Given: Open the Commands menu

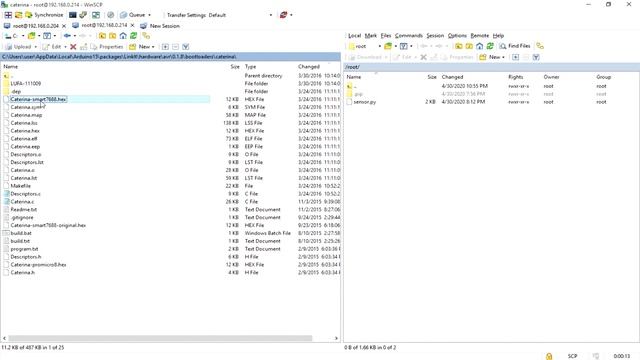Looking at the screenshot, I should tap(409, 36).
